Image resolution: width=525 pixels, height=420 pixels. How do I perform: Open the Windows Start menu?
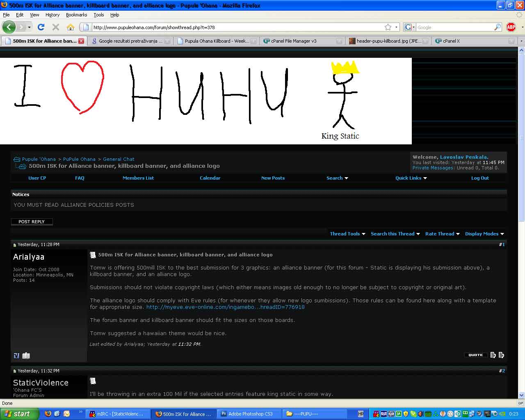pos(20,414)
